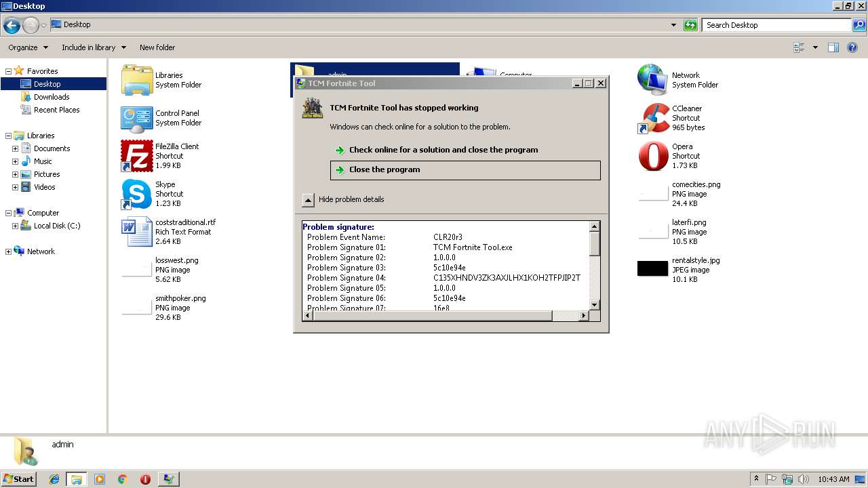Click the Change your view icon
This screenshot has height=488, width=868.
[799, 47]
